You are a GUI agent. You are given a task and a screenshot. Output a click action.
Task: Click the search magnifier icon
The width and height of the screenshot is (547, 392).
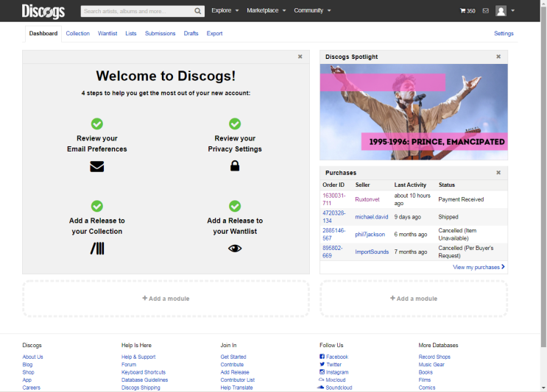tap(198, 11)
